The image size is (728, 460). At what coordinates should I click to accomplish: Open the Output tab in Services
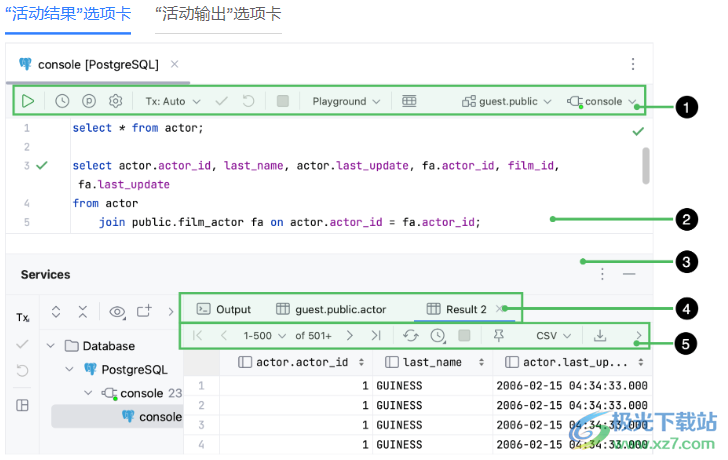click(224, 309)
